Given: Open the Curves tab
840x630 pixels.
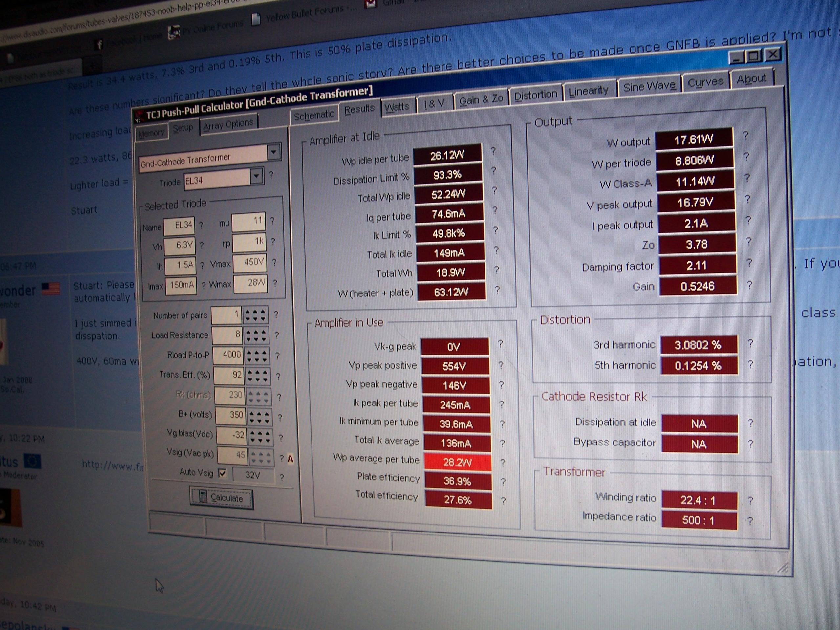Looking at the screenshot, I should tap(705, 82).
